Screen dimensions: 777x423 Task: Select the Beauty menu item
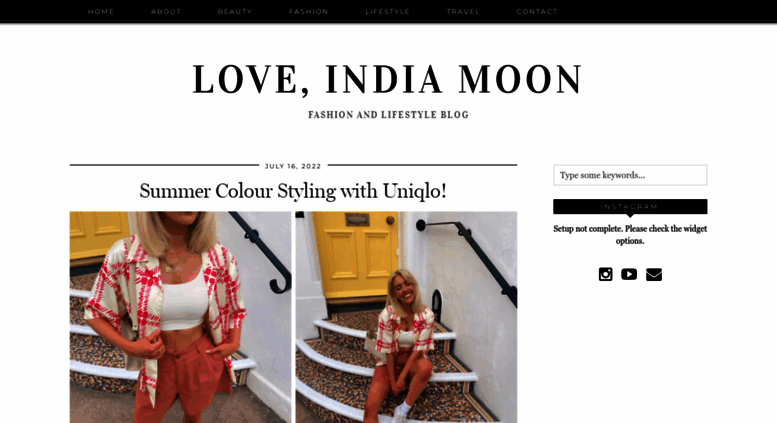(235, 11)
